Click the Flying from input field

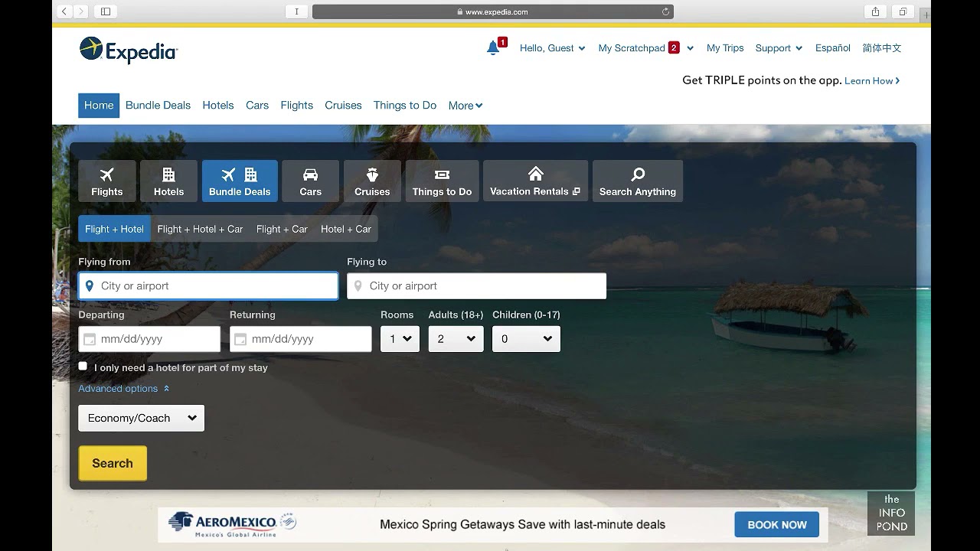tap(208, 286)
